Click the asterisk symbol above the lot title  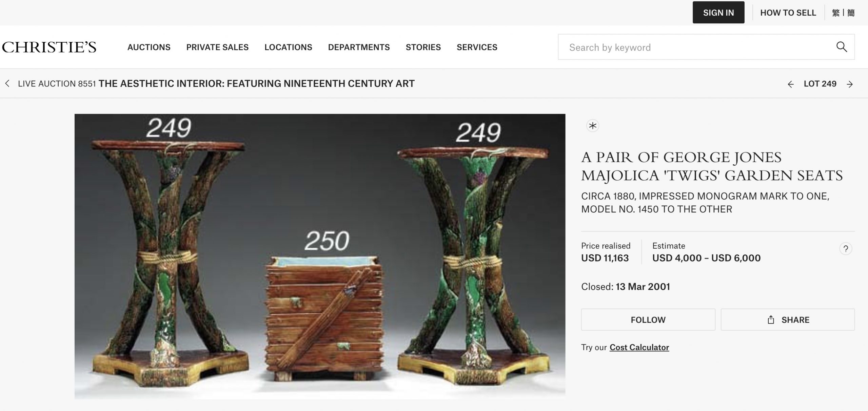coord(593,126)
